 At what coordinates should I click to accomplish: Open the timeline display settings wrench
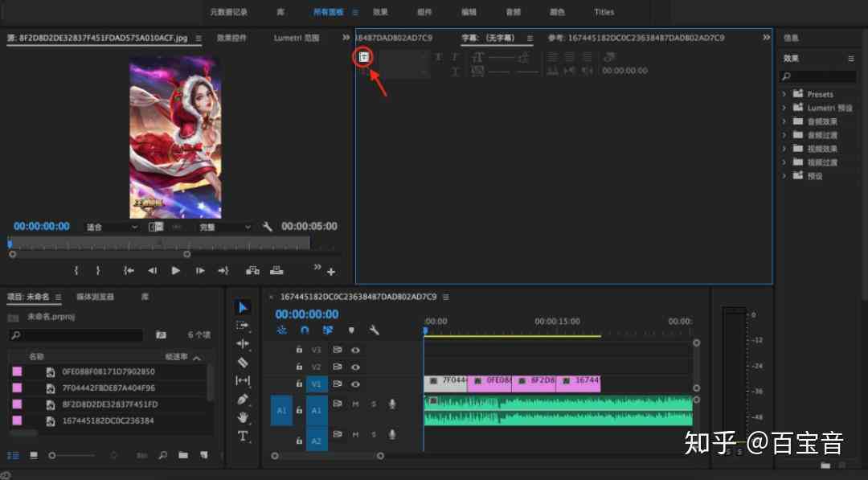[x=375, y=330]
